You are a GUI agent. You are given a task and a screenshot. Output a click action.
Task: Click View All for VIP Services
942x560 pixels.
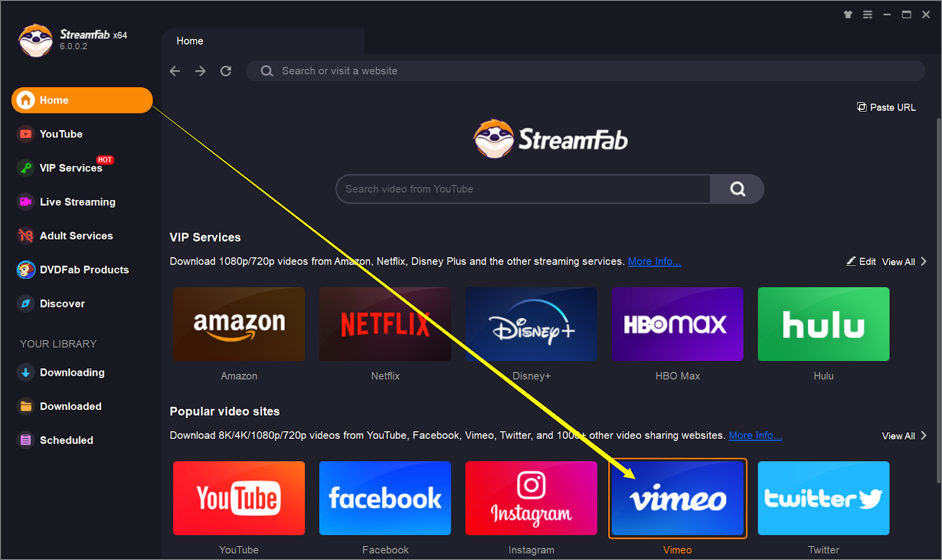(898, 262)
